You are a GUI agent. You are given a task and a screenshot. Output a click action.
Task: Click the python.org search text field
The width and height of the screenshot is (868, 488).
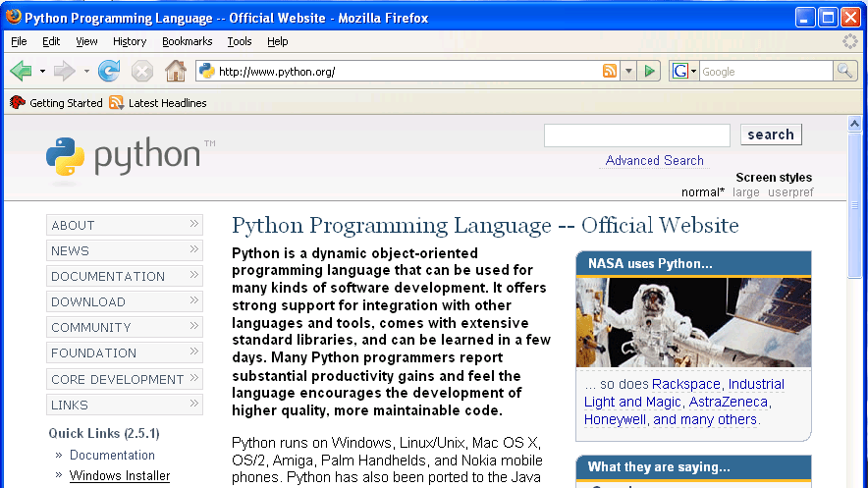click(x=637, y=136)
